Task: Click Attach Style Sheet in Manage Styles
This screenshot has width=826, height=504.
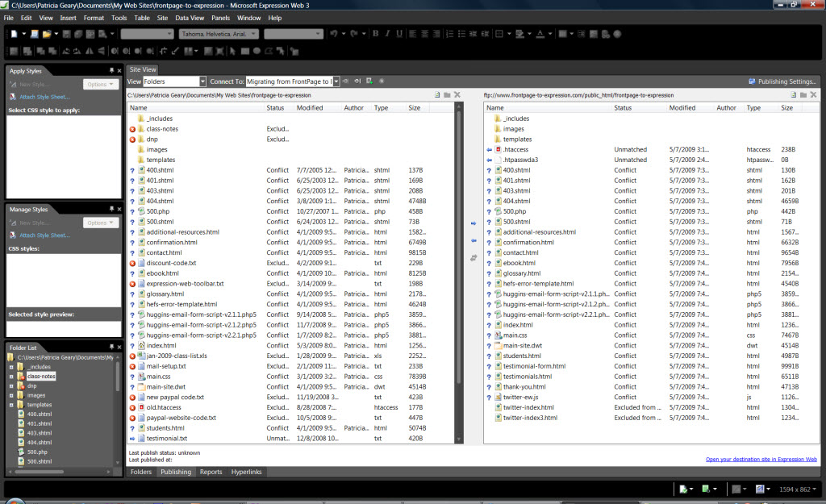Action: (x=44, y=235)
